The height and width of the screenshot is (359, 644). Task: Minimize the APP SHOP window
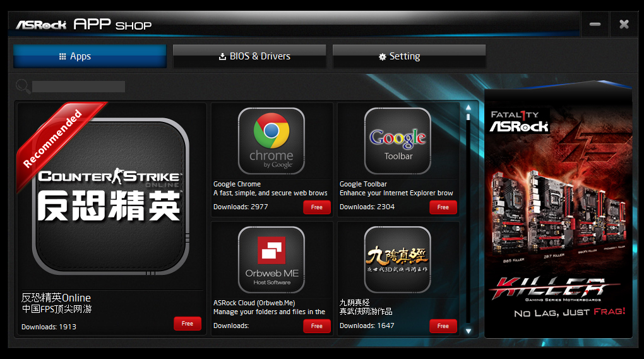point(595,24)
